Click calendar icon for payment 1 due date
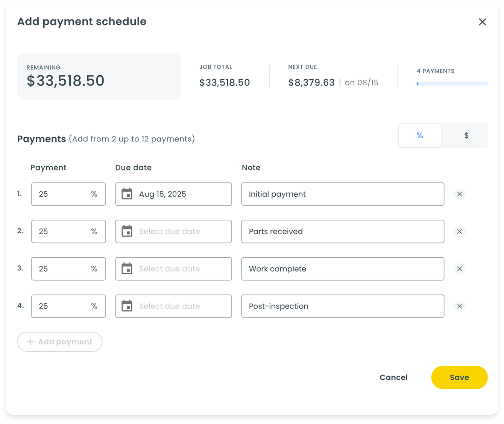504x424 pixels. pos(127,194)
